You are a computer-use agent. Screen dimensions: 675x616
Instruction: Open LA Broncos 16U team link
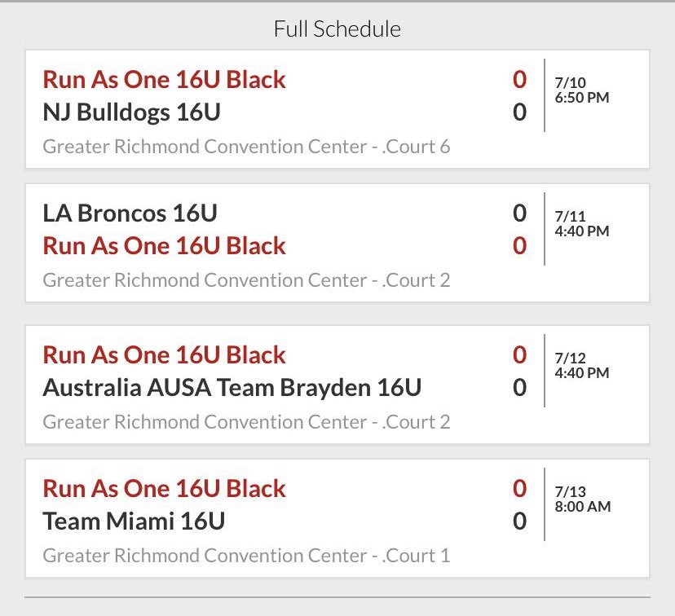(x=130, y=213)
